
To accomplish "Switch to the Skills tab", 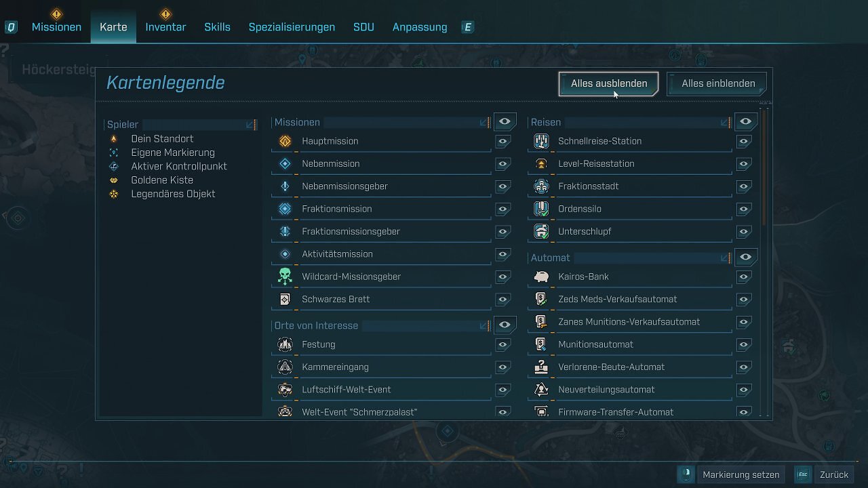I will [217, 27].
